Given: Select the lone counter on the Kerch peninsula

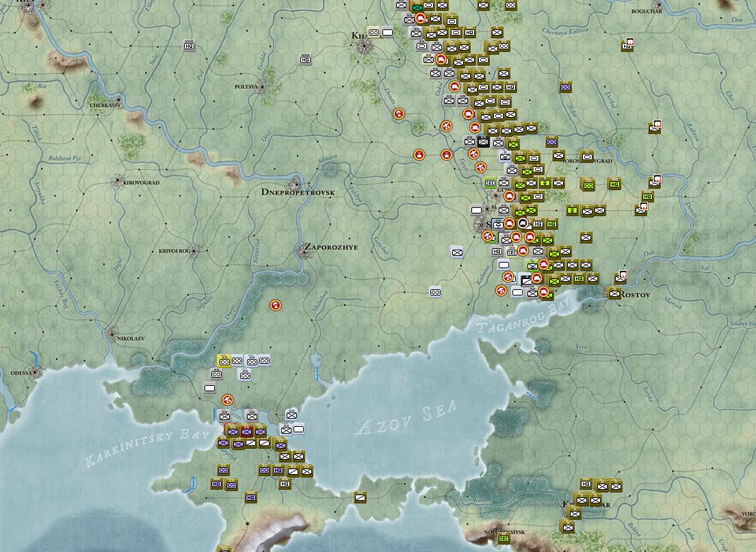Looking at the screenshot, I should pyautogui.click(x=360, y=497).
